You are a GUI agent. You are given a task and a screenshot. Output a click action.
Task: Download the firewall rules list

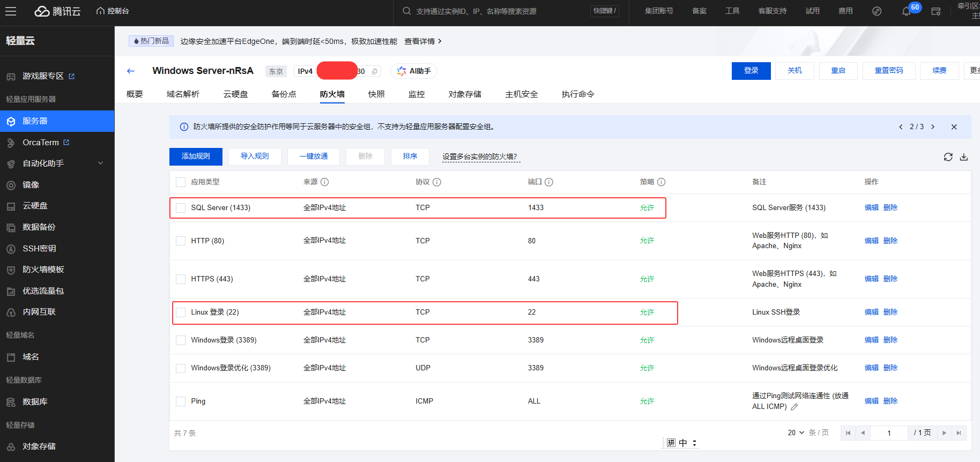(964, 157)
